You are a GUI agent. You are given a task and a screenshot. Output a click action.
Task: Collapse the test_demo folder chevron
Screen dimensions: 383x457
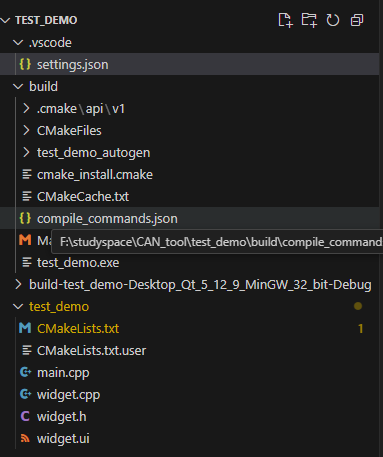18,306
